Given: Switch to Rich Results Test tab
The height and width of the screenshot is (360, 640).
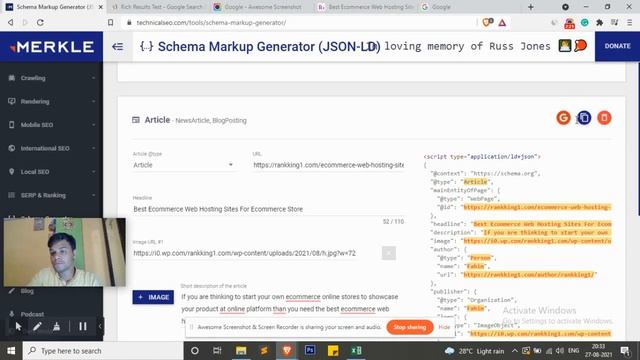Looking at the screenshot, I should [159, 7].
